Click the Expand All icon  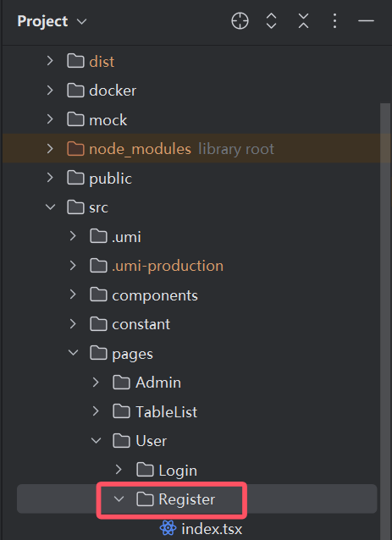click(x=272, y=21)
